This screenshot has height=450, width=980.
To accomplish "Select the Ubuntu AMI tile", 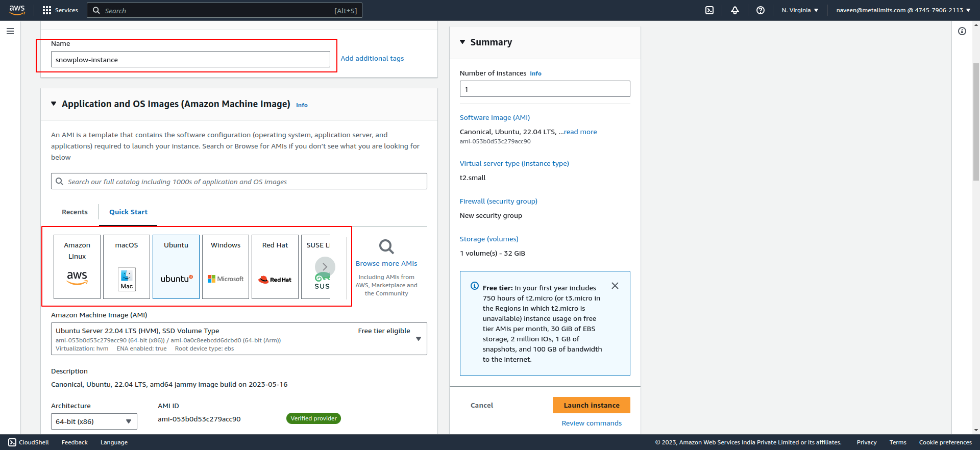I will click(176, 267).
